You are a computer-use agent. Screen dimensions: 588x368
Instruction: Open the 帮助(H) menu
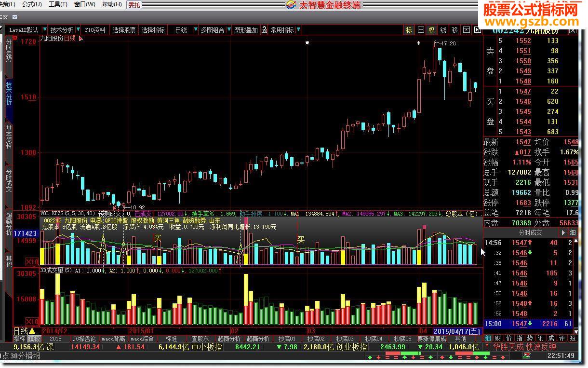pos(112,4)
